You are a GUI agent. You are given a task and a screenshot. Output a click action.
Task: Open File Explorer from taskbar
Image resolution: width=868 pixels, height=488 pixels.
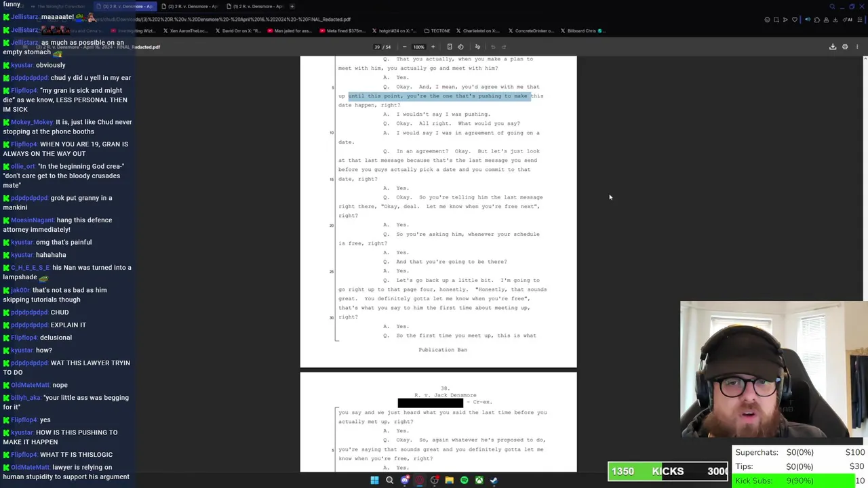pyautogui.click(x=449, y=480)
